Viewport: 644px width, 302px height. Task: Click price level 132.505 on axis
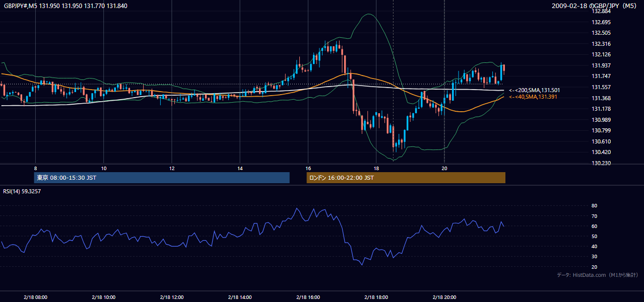pyautogui.click(x=601, y=33)
